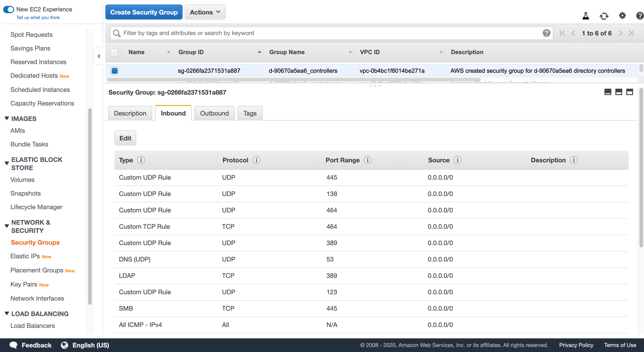
Task: Toggle the New EC2 Experience switch
Action: point(9,10)
